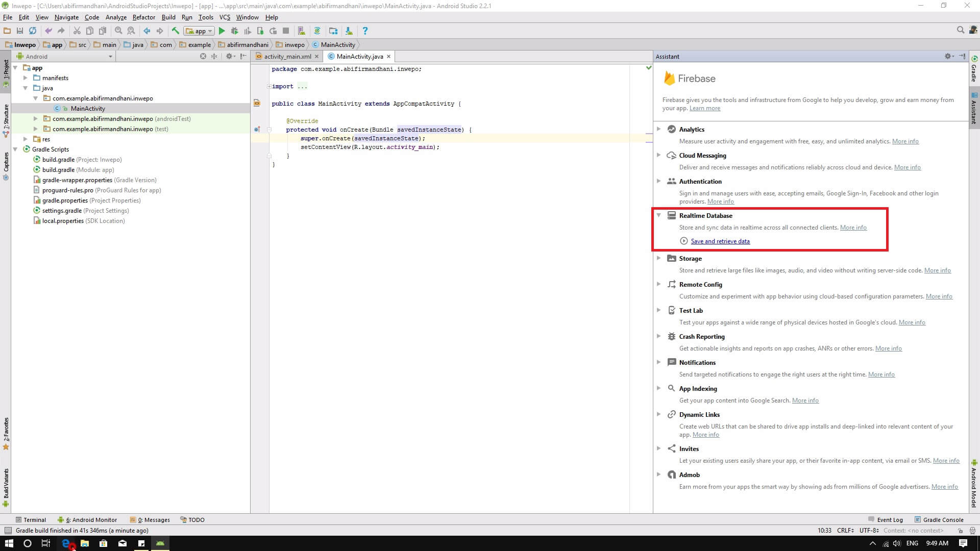Click the green Run app button
The width and height of the screenshot is (980, 551).
[x=222, y=31]
